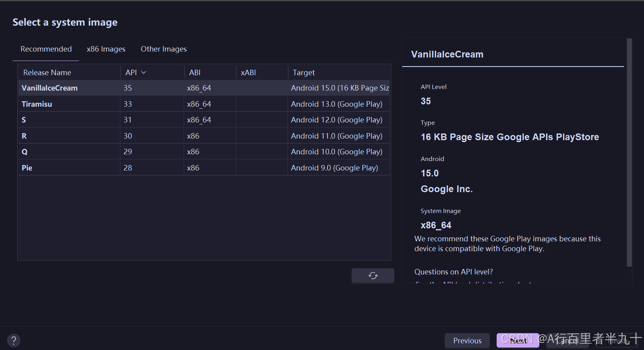Click Android 11.0 (Google Play) target cell
644x350 pixels.
(339, 136)
